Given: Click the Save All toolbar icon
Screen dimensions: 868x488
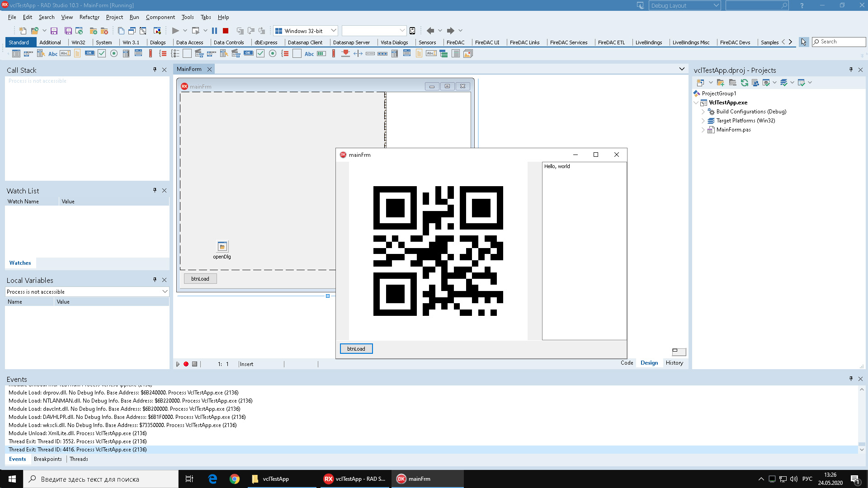Looking at the screenshot, I should pos(68,31).
